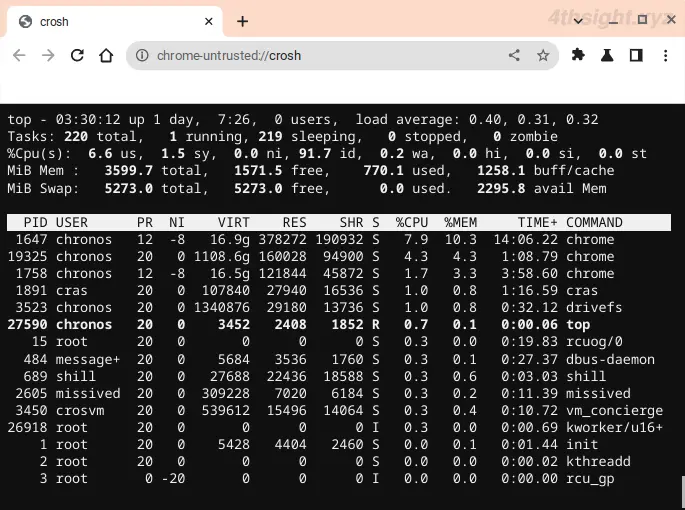Click the 1258.1 buff/cache value
685x510 pixels.
(x=501, y=170)
